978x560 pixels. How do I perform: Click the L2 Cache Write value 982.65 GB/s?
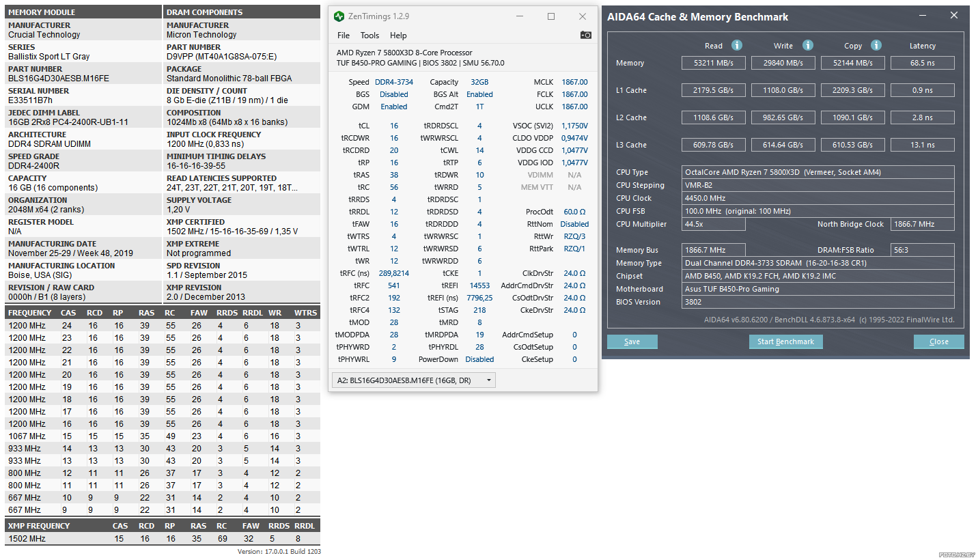coord(783,117)
